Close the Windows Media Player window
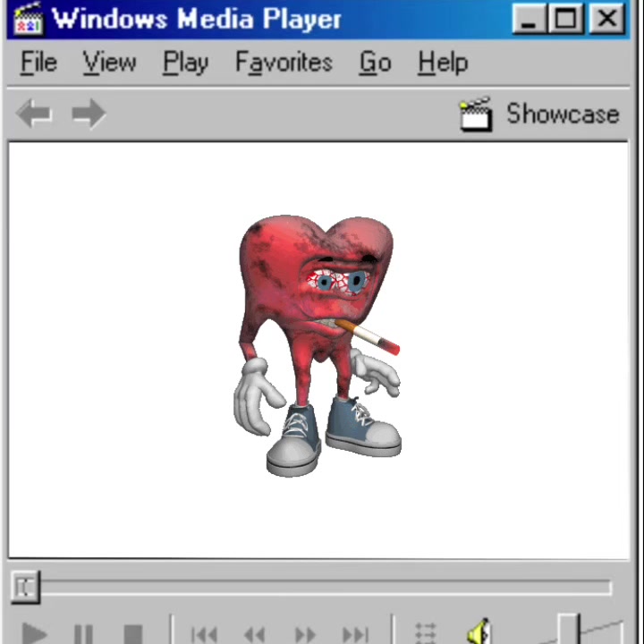Viewport: 644px width, 644px height. [607, 19]
